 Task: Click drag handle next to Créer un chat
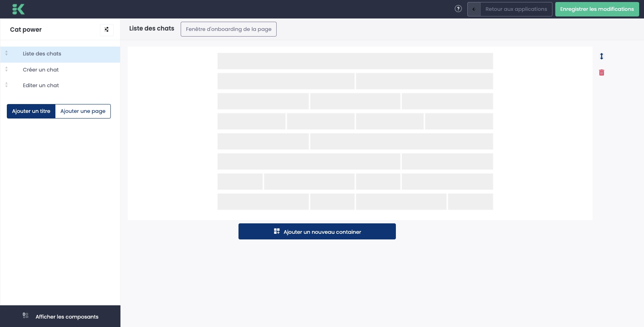click(6, 69)
